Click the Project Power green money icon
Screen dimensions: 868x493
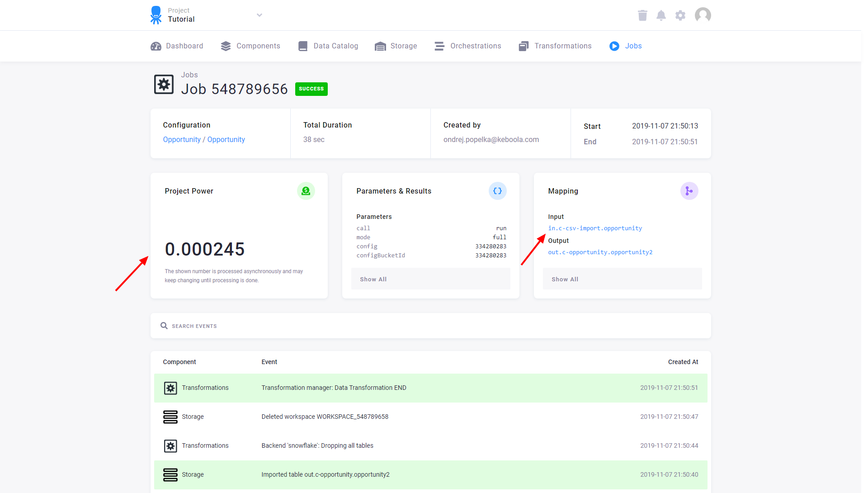point(306,191)
